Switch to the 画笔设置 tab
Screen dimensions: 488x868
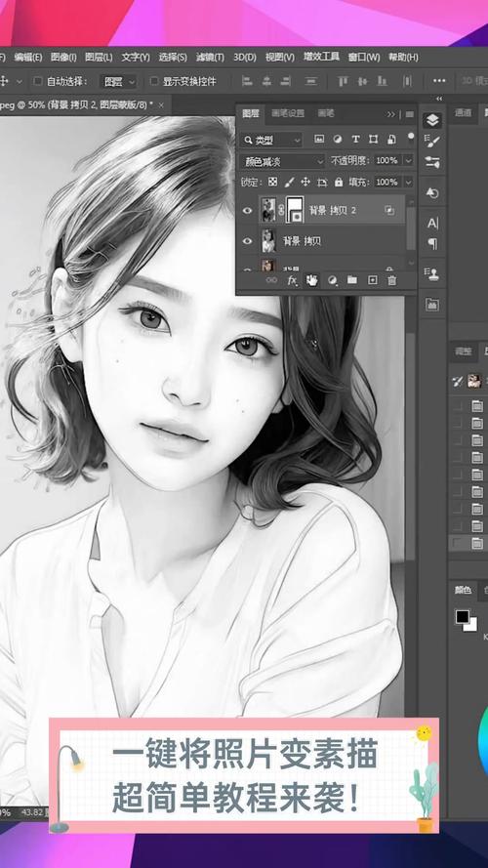288,113
